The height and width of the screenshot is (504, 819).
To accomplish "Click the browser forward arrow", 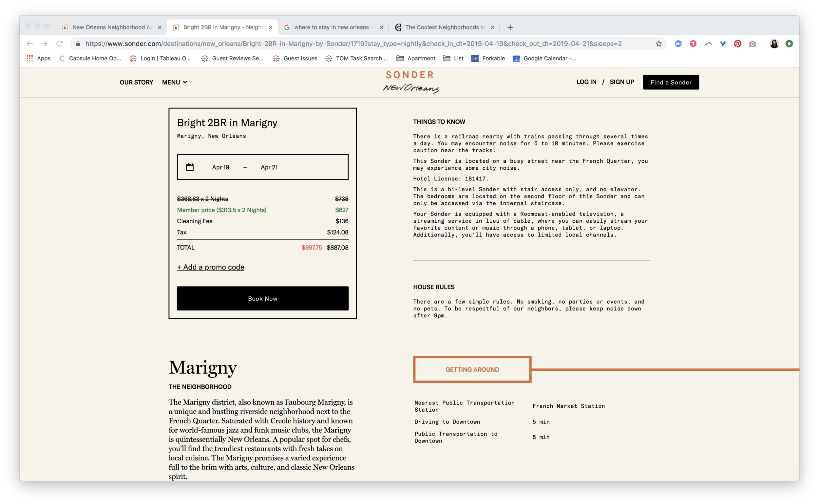I will tap(45, 44).
